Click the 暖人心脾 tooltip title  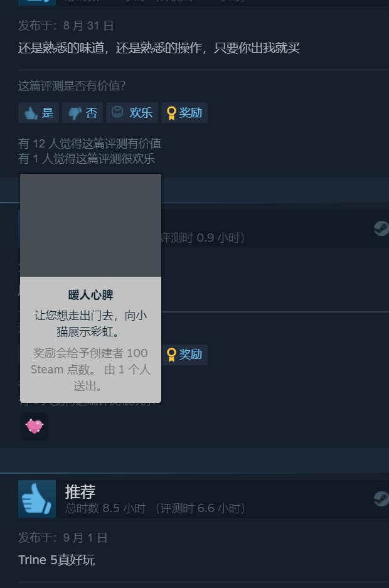91,295
